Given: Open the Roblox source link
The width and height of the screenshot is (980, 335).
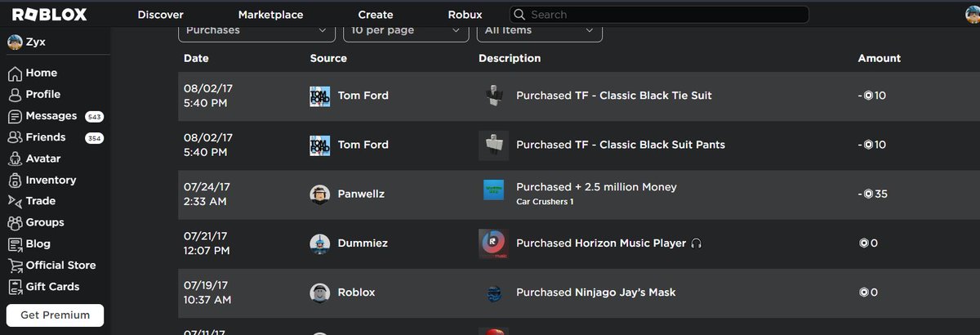Looking at the screenshot, I should 356,293.
